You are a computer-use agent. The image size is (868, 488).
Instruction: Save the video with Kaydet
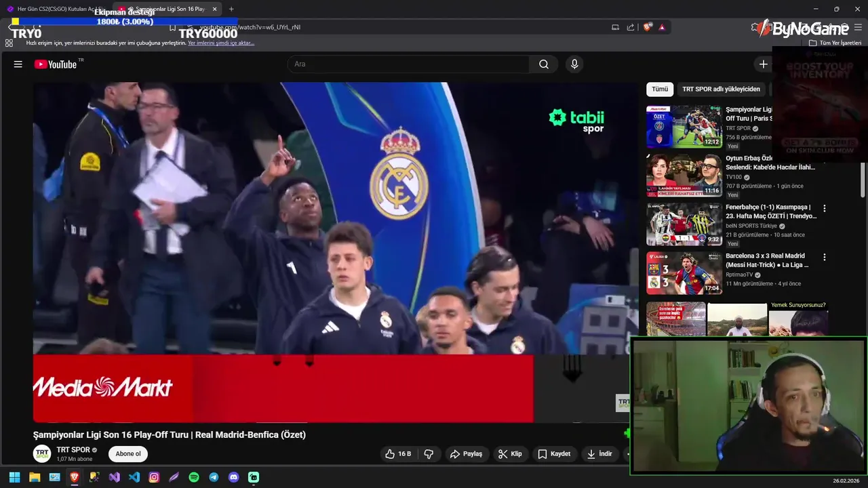[x=554, y=454]
